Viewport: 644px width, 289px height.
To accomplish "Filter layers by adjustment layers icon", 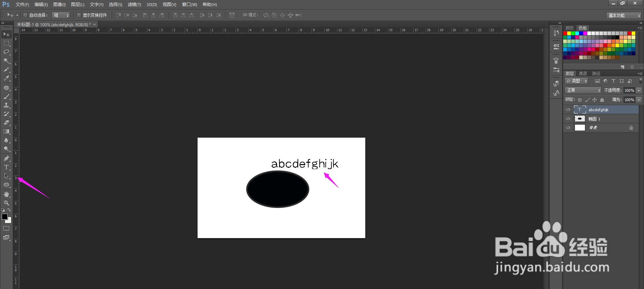I will (x=605, y=81).
